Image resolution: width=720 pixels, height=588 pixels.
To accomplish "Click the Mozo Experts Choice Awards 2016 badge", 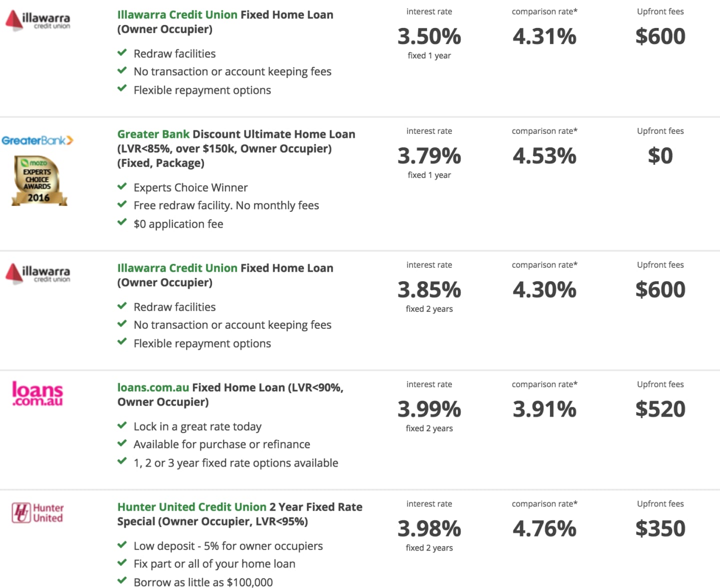I will [38, 181].
